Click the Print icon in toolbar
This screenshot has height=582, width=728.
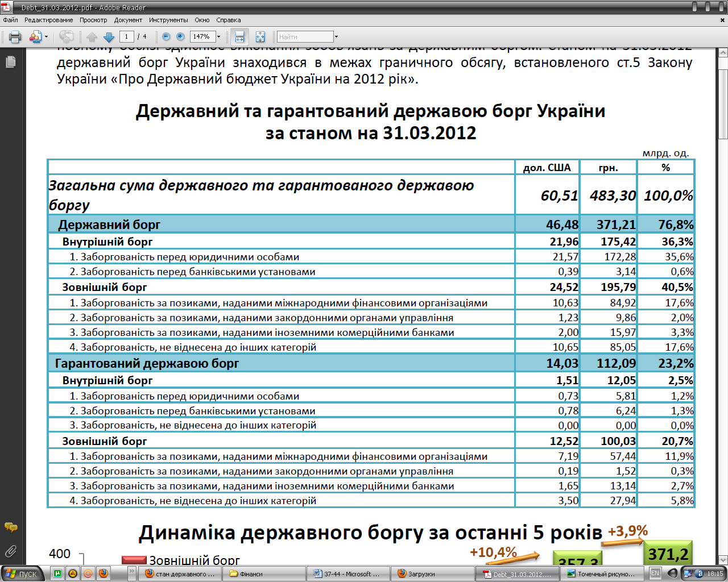click(15, 37)
